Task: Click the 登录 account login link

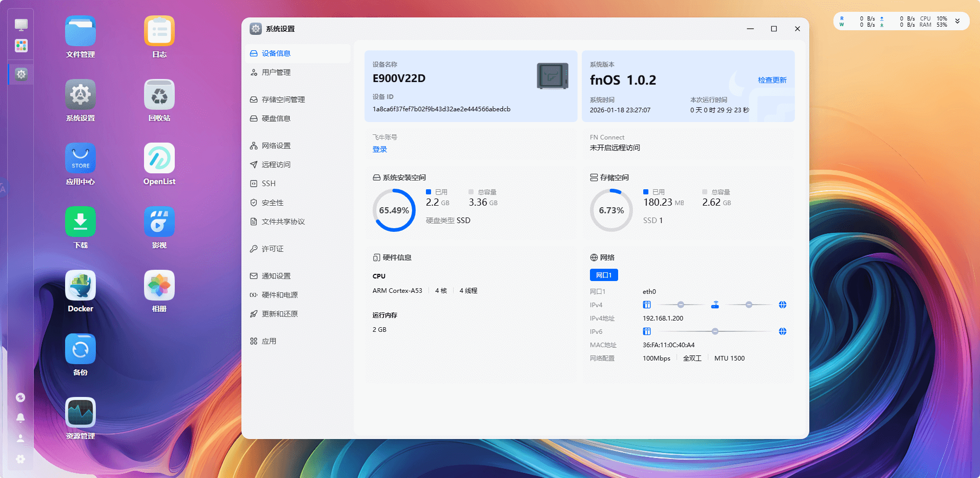Action: [380, 149]
